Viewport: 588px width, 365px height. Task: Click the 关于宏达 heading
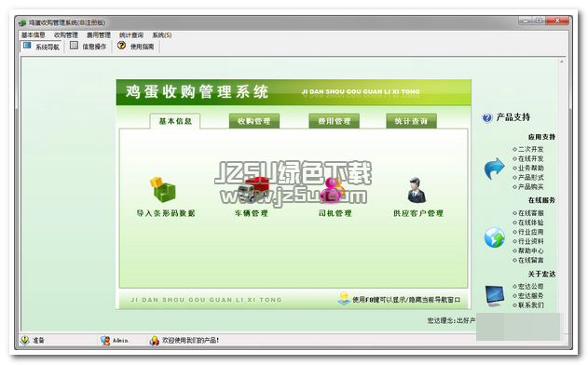[x=541, y=274]
